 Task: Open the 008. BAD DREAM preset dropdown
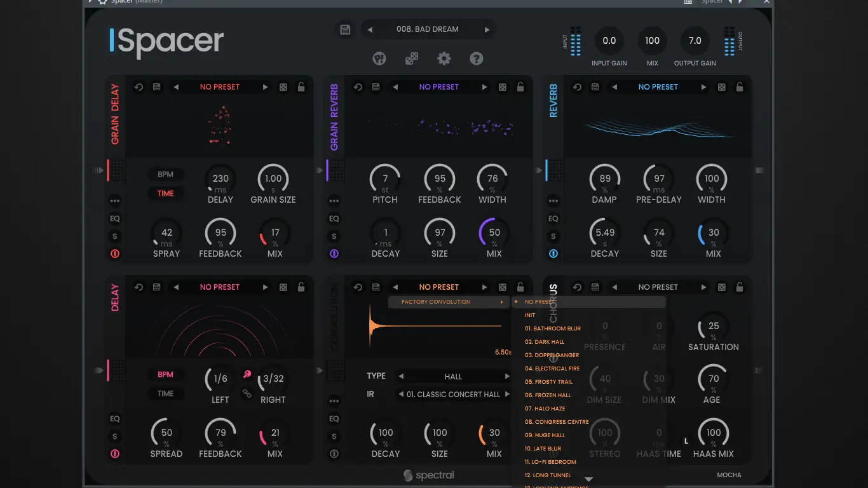(428, 29)
